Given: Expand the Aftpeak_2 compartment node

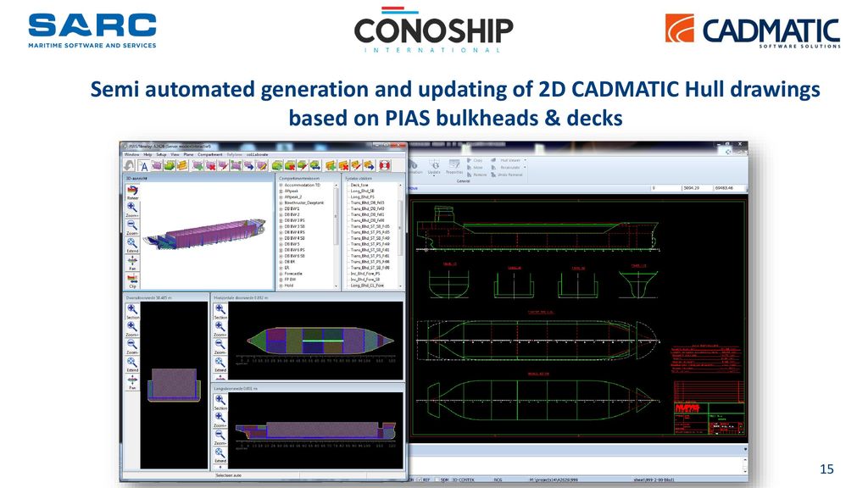Looking at the screenshot, I should pos(281,197).
